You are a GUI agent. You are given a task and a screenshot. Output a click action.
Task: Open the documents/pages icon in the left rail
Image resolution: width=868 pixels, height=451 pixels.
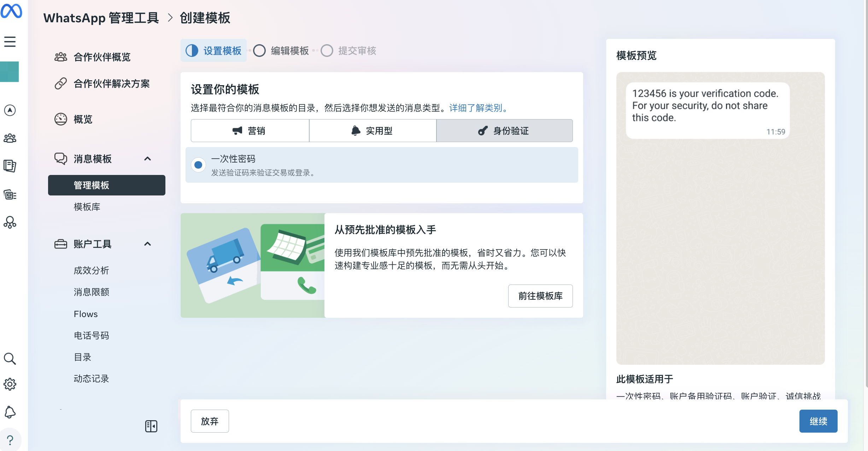[x=10, y=166]
